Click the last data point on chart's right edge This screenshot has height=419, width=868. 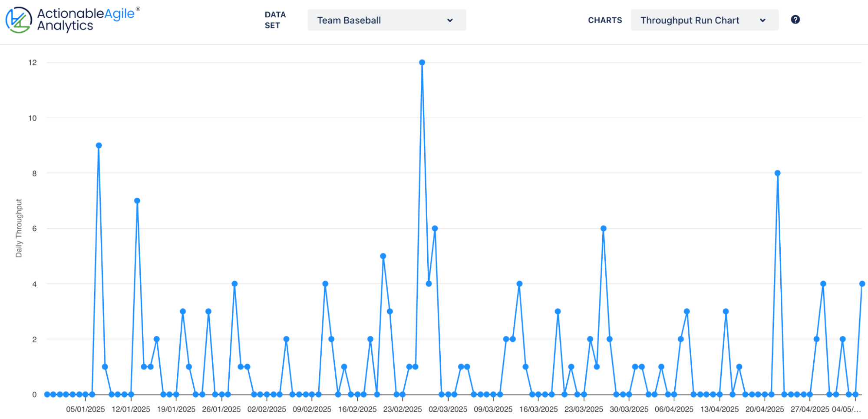tap(862, 284)
